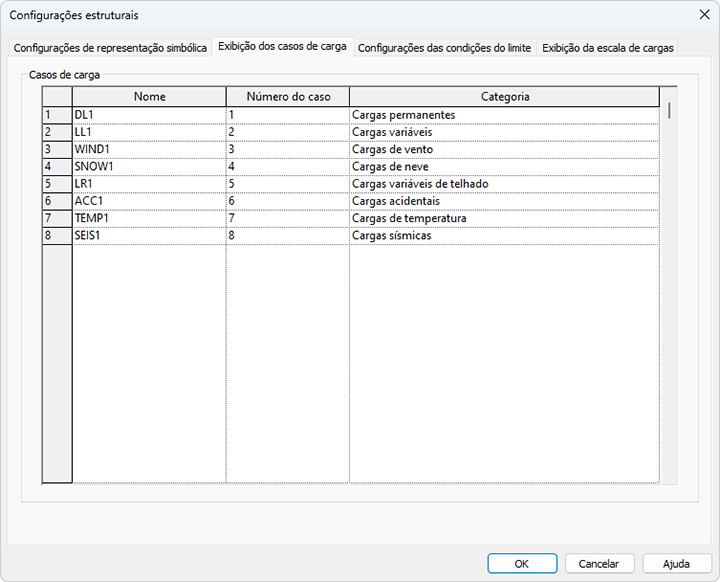Screen dimensions: 720x582
Task: Open help with the Ajuda button
Action: 676,564
